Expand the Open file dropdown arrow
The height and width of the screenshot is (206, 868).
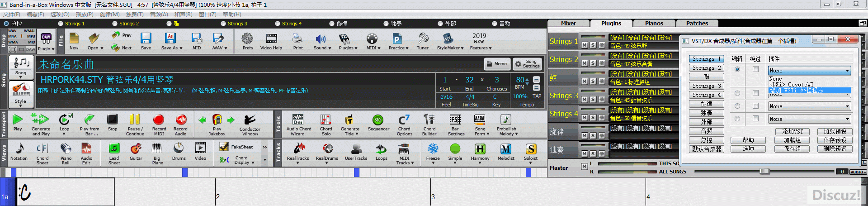(102, 48)
